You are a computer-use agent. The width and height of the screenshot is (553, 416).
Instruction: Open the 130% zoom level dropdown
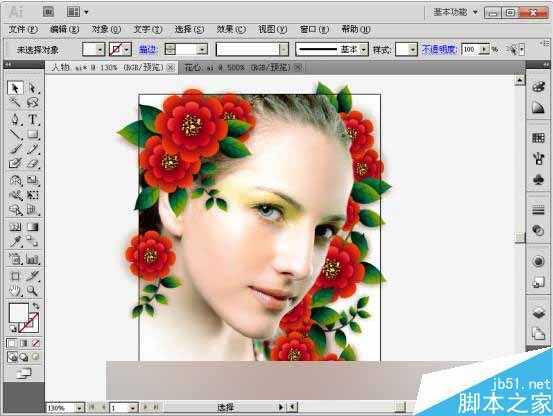(80, 408)
